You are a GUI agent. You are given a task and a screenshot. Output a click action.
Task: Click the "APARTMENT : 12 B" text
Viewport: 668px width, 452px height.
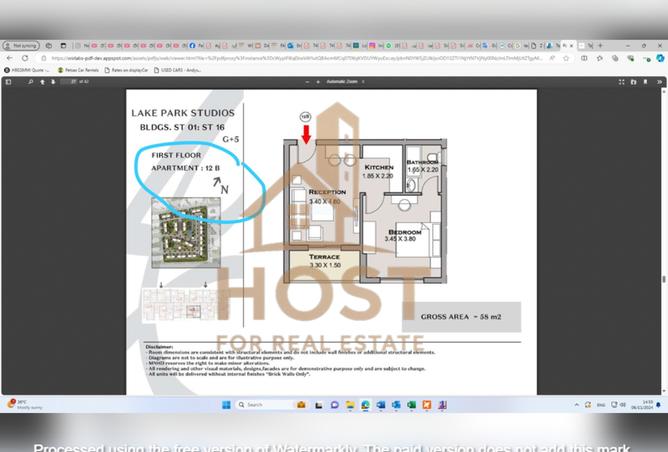pos(186,168)
